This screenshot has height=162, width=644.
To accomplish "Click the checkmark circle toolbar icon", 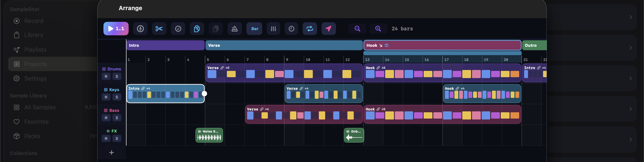I will point(178,29).
